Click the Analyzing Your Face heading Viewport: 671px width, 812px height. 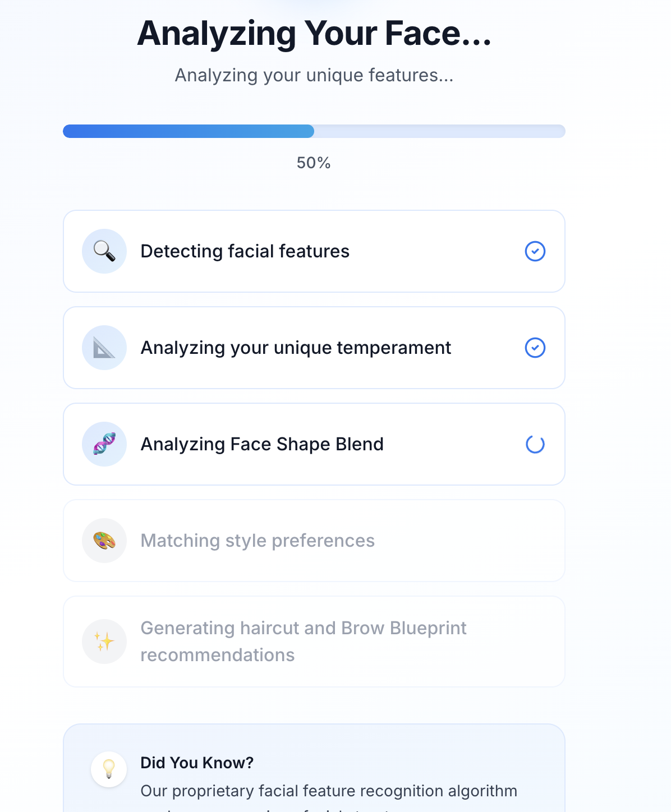pyautogui.click(x=314, y=34)
